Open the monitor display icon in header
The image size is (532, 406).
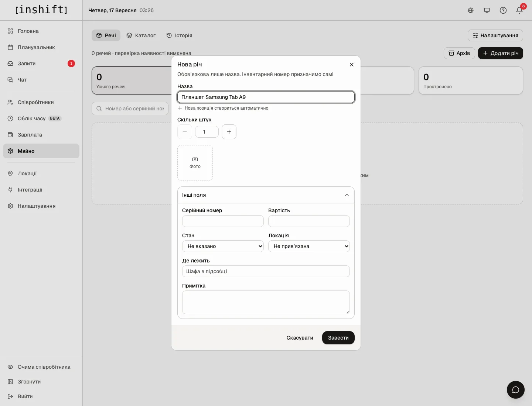coord(487,10)
